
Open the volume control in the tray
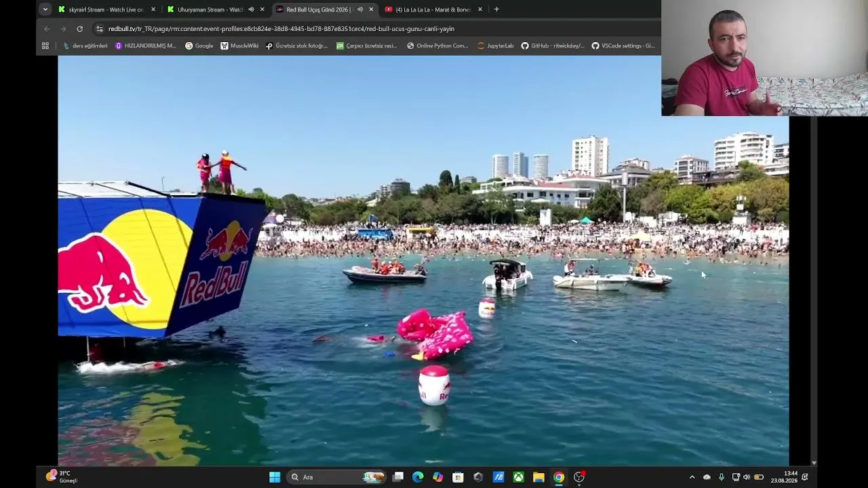click(747, 477)
